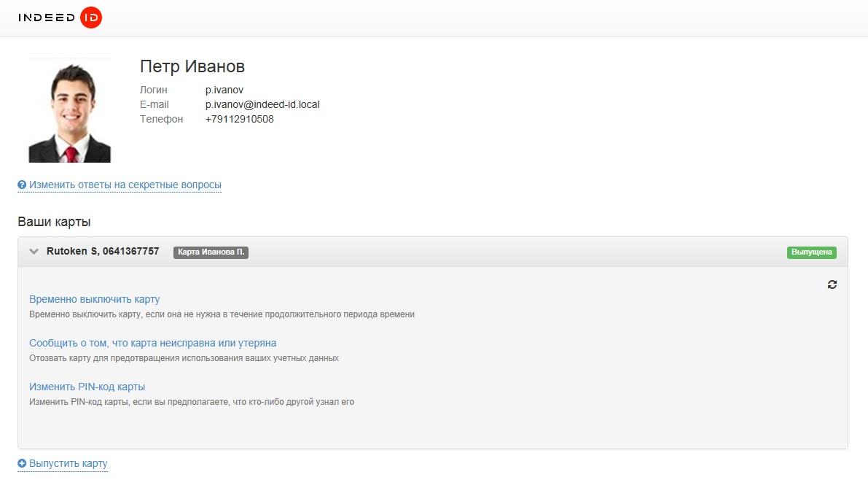868x488 pixels.
Task: Click the plus icon next to Выпустить карту
Action: 22,464
